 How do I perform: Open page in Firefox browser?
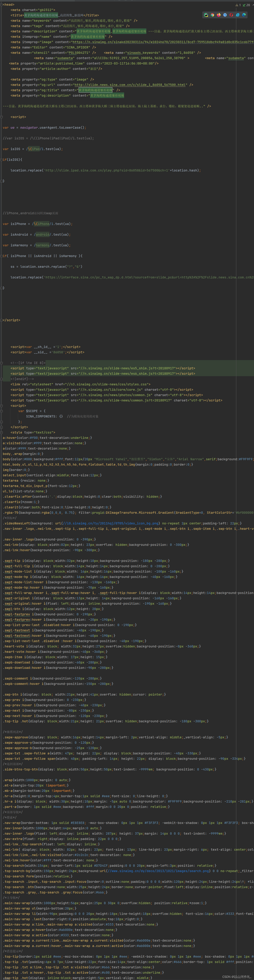click(219, 15)
